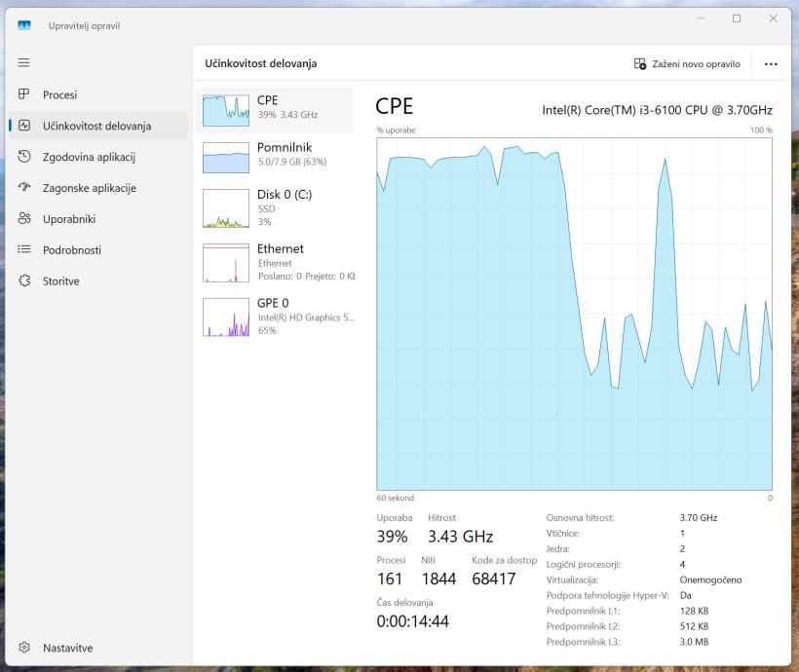Click the 161 processes value
The image size is (799, 672).
[x=390, y=579]
